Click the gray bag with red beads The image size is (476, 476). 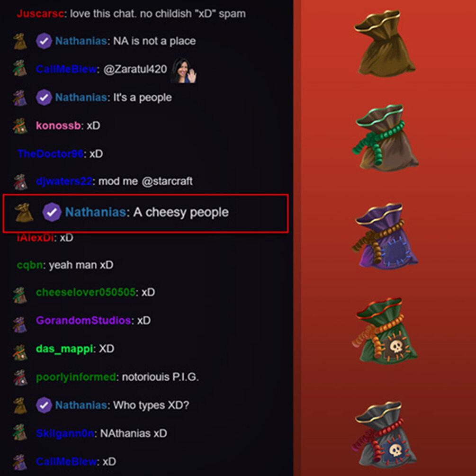click(x=384, y=434)
